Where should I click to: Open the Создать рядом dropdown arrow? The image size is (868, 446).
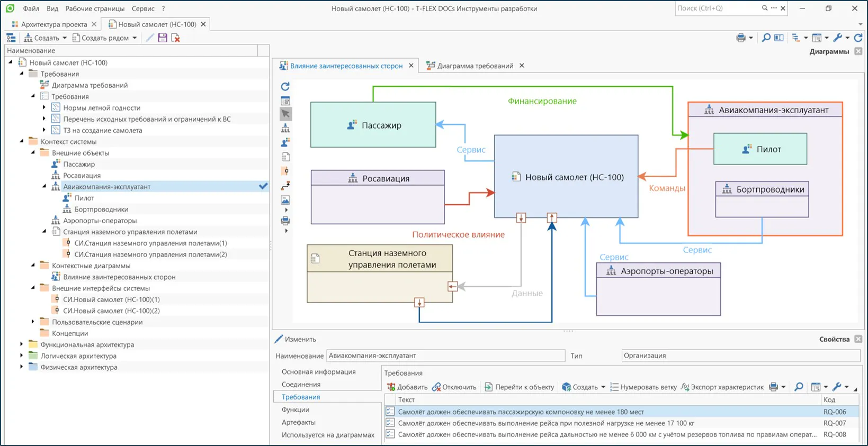coord(135,38)
